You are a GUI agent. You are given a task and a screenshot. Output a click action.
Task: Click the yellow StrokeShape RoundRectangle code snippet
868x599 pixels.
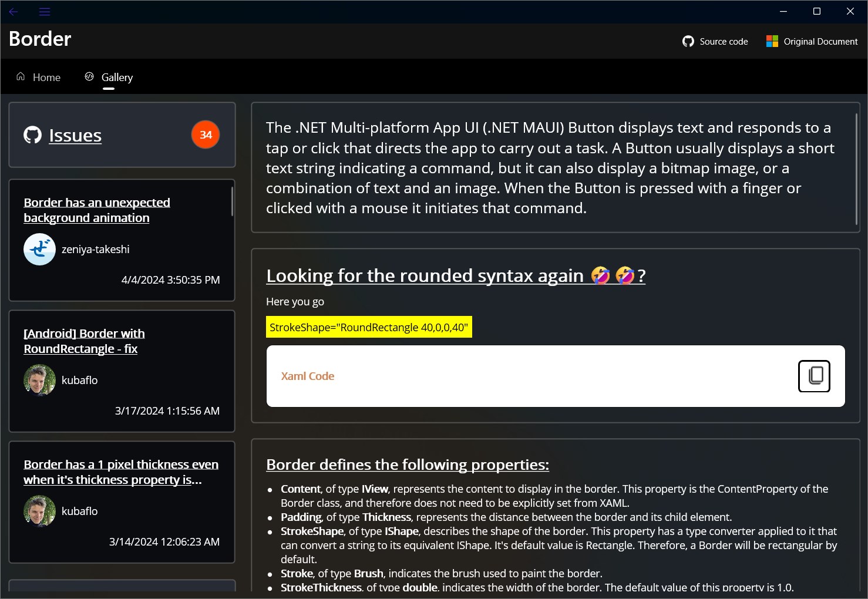click(369, 327)
